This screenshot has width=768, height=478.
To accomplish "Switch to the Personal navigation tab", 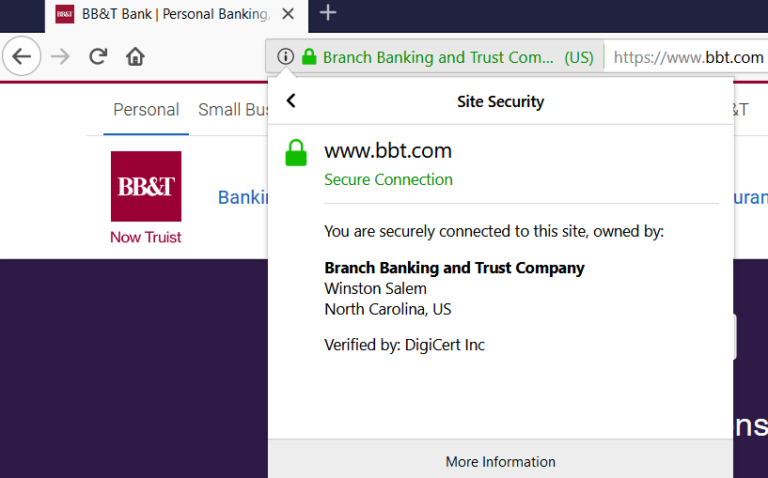I will [x=146, y=110].
